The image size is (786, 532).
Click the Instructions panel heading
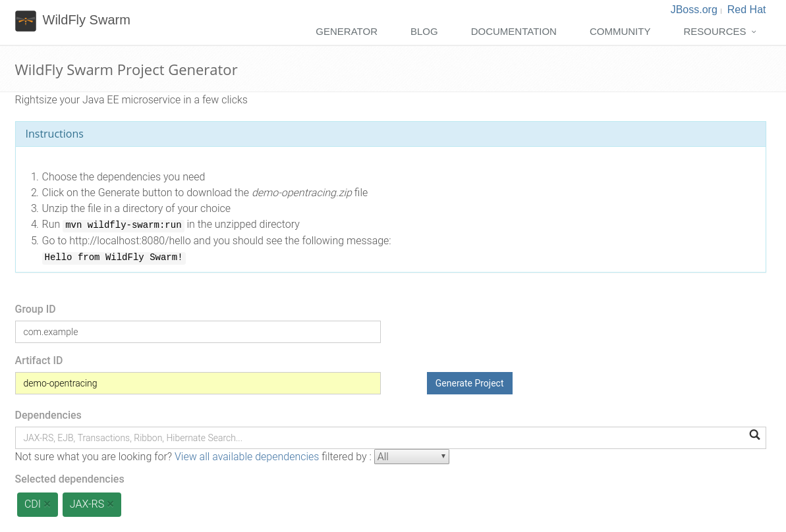point(55,134)
